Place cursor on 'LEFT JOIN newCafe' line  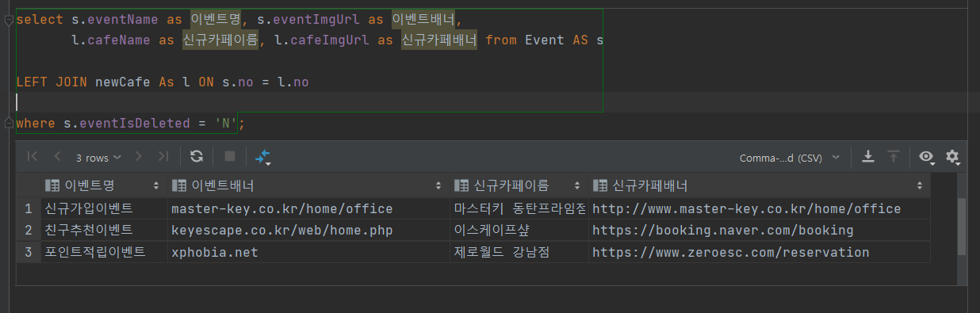click(163, 82)
